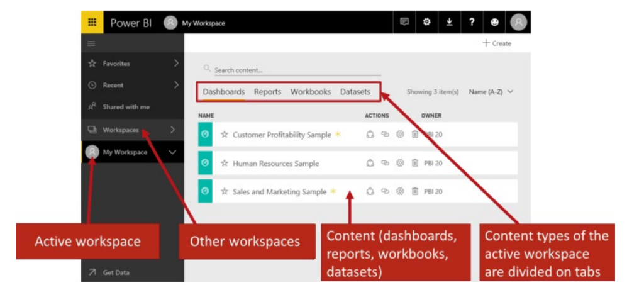Focus the Search content field
644x285 pixels.
pyautogui.click(x=297, y=70)
